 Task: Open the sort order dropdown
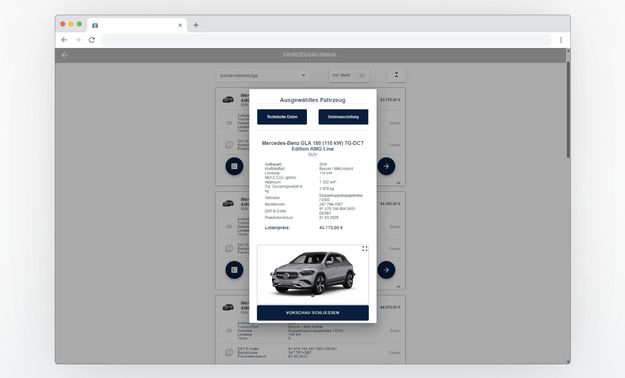[x=263, y=75]
